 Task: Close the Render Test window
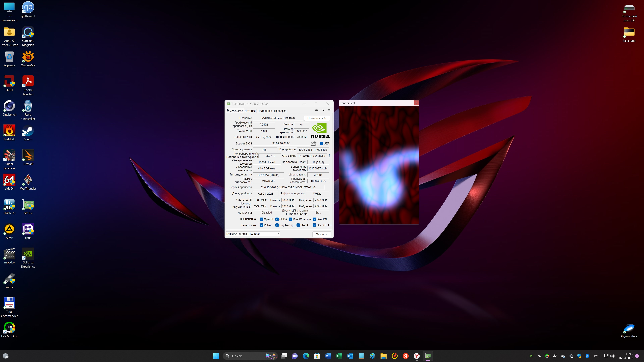tap(416, 103)
